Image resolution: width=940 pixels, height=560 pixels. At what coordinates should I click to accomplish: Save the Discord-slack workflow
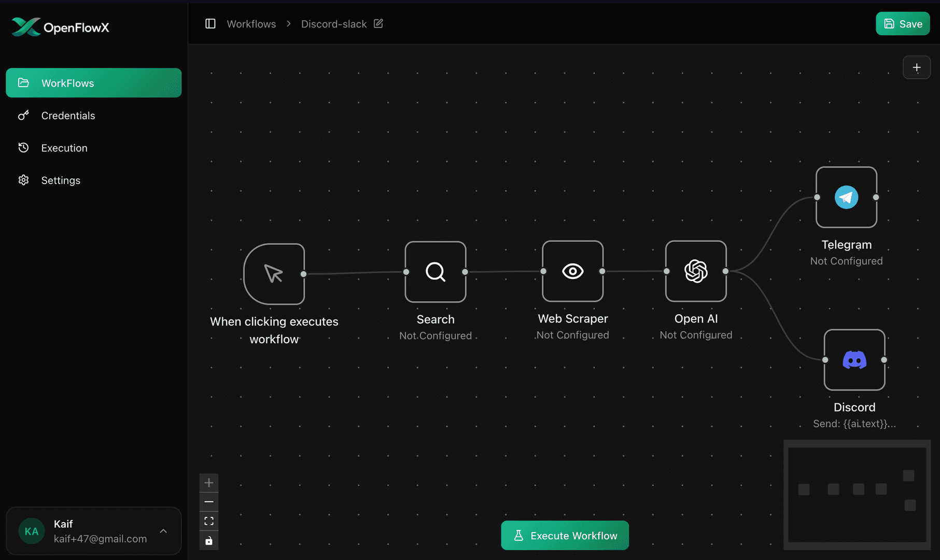[x=902, y=23]
